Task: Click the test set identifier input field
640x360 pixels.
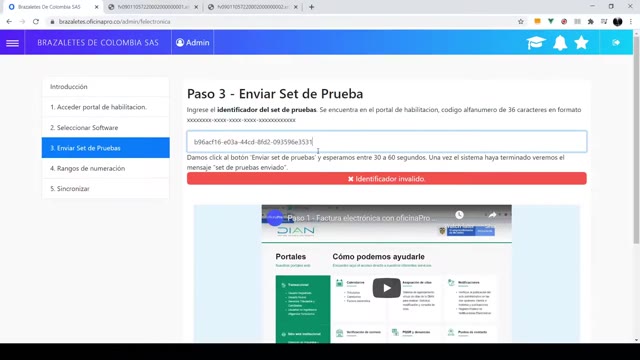Action: tap(387, 142)
